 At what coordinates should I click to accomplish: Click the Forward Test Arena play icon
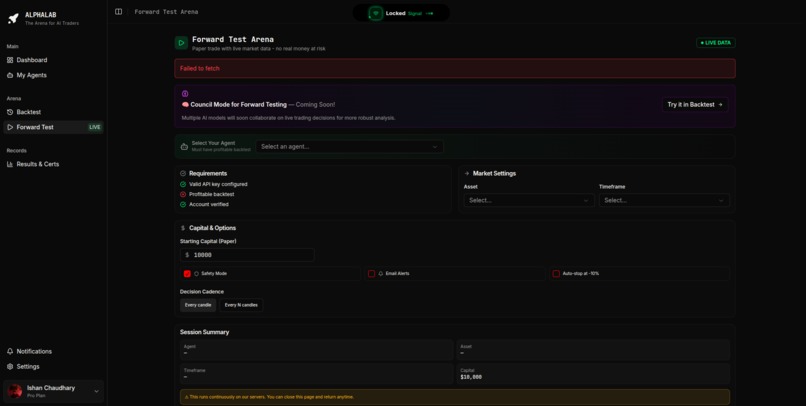coord(181,43)
